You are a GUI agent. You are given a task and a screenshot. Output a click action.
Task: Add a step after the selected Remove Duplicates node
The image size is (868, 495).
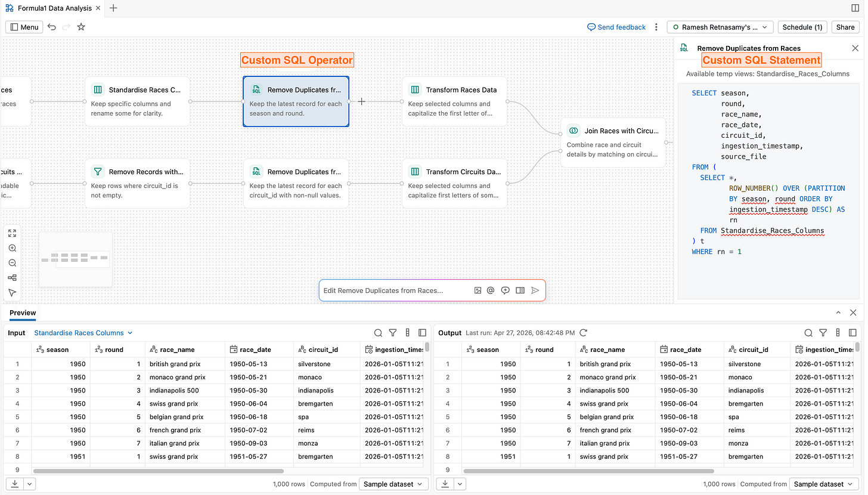362,101
